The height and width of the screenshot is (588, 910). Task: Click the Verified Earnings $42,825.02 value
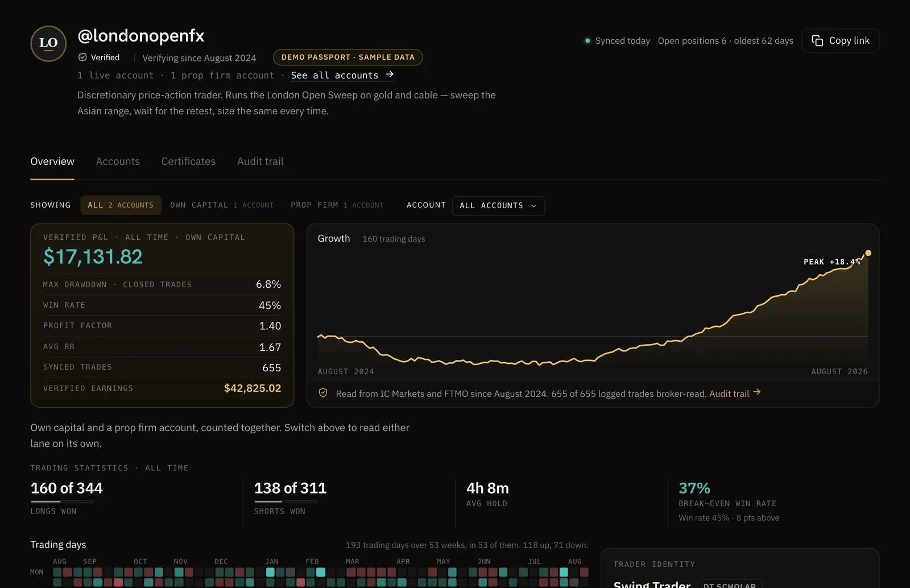(x=253, y=388)
